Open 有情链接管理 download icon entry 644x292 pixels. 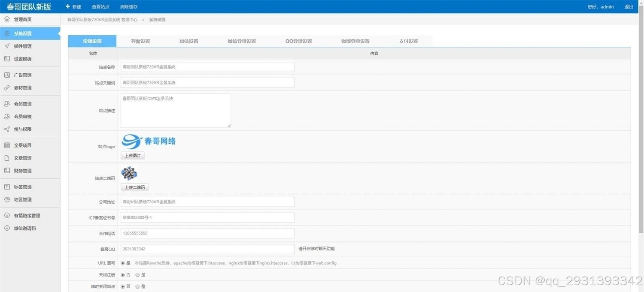tap(7, 216)
